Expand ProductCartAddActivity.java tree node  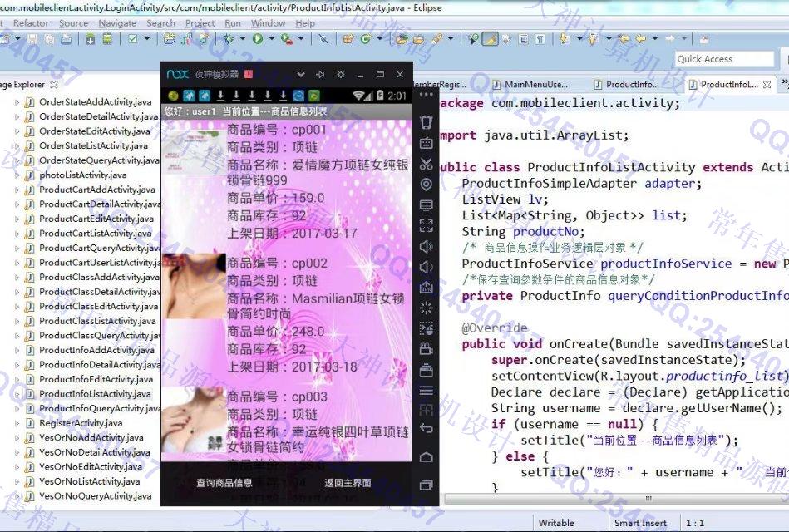(17, 190)
